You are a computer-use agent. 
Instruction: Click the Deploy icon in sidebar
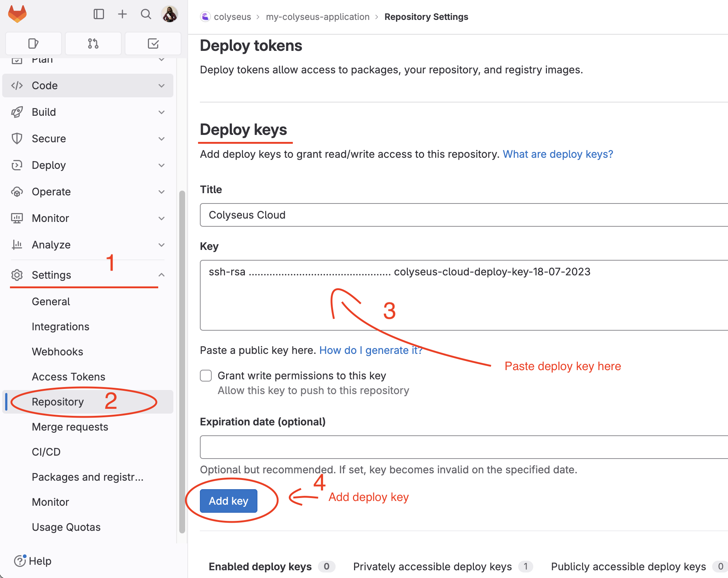point(17,165)
